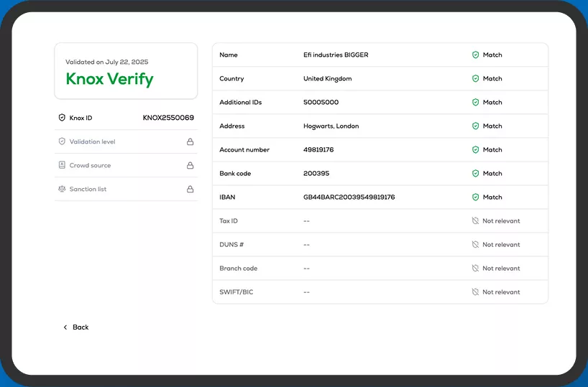Click the Validation level shield icon

(62, 141)
